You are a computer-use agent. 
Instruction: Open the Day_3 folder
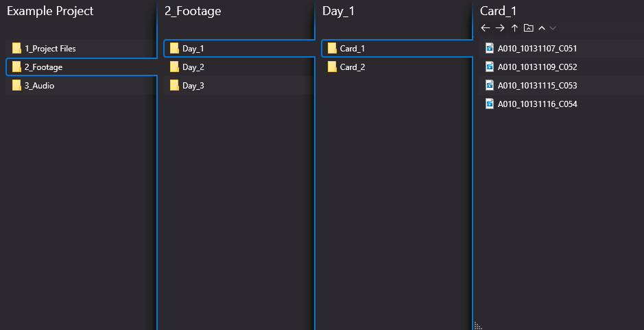point(239,86)
